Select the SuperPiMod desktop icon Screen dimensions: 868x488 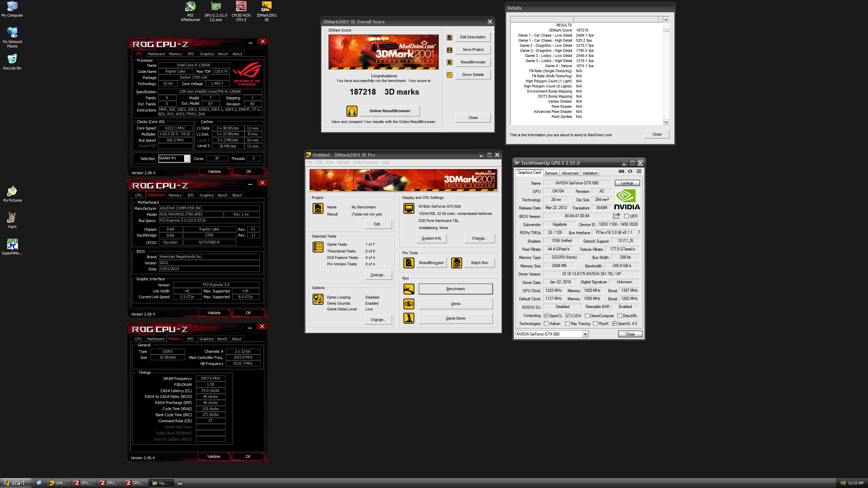(x=12, y=247)
